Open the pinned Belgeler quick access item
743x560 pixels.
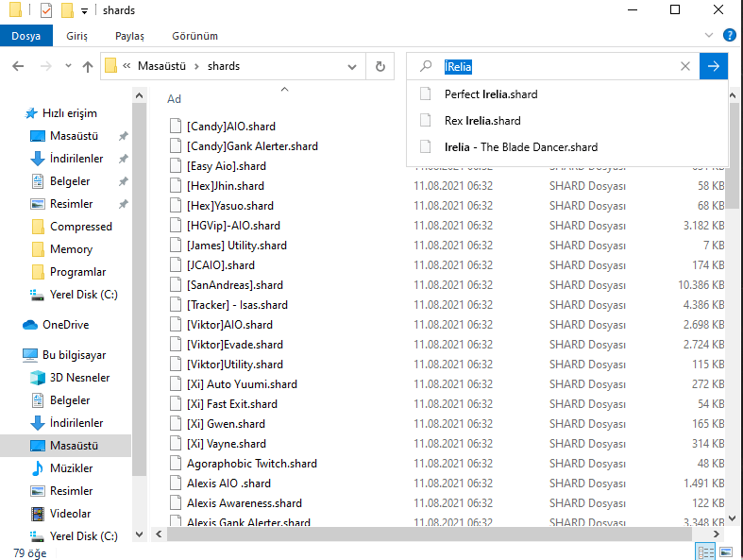[x=70, y=181]
